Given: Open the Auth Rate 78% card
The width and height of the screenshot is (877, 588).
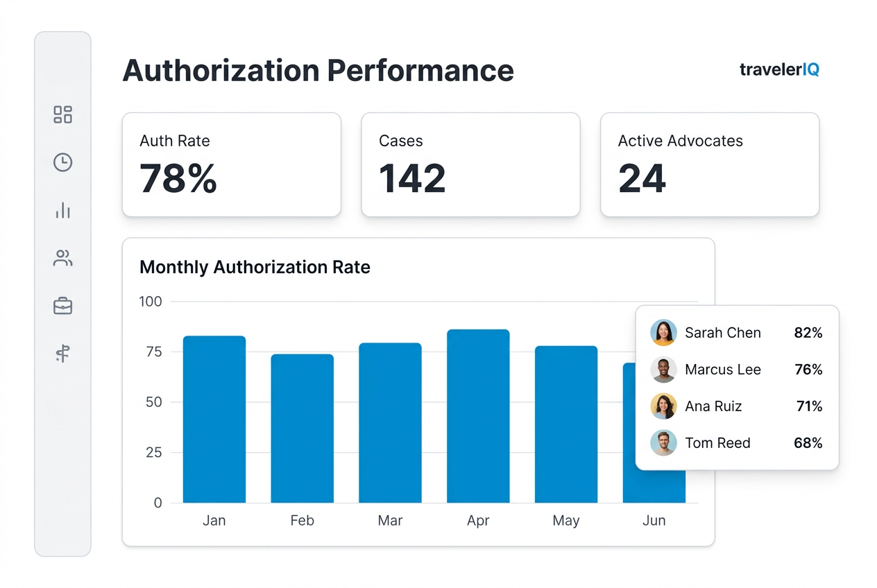Looking at the screenshot, I should 231,164.
